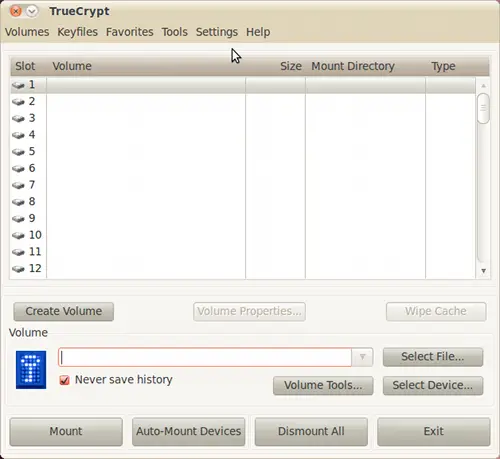Click the scrollbar down arrow

tap(483, 271)
